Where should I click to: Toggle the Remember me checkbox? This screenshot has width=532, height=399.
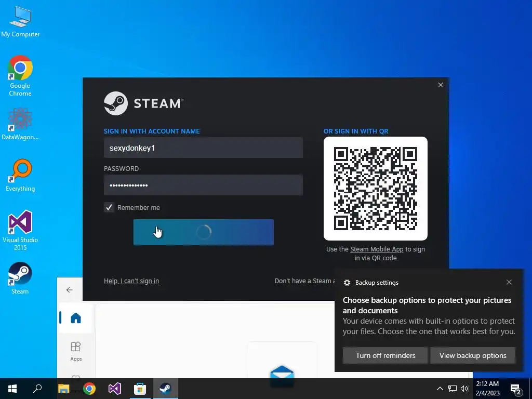(x=109, y=207)
